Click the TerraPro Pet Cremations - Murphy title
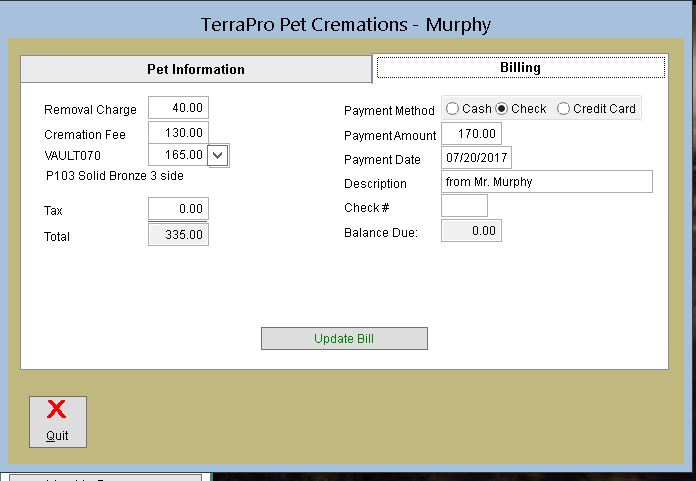696x481 pixels. coord(346,24)
